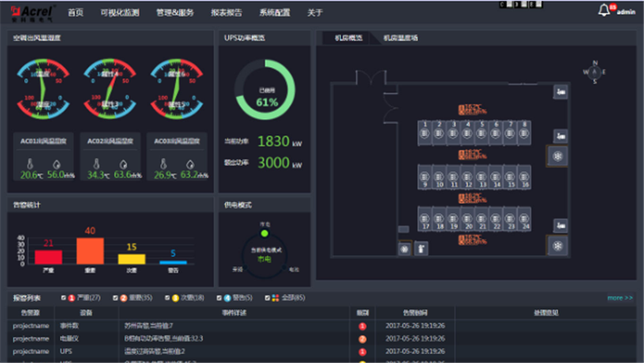This screenshot has height=363, width=644.
Task: Click the admin user label
Action: [625, 13]
